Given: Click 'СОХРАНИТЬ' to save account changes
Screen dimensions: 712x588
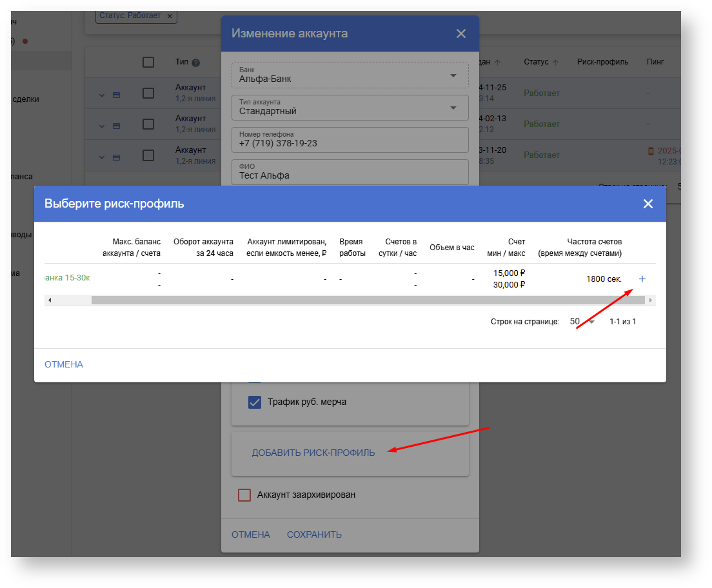Looking at the screenshot, I should click(314, 534).
